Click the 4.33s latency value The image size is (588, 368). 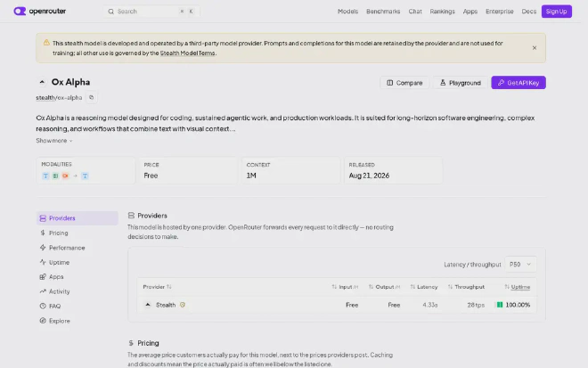tap(430, 305)
